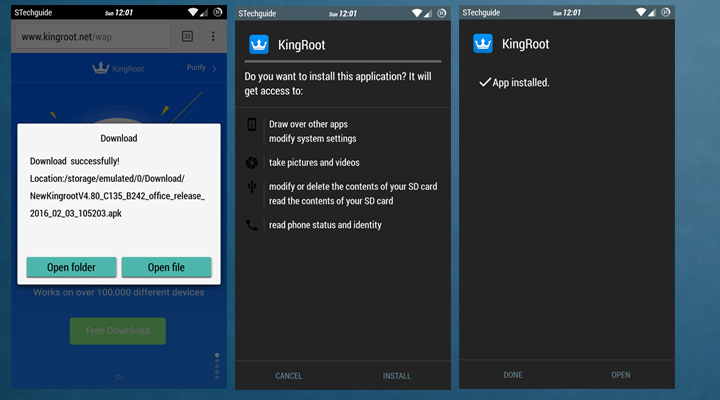Click the storage location path text
The width and height of the screenshot is (720, 400).
coord(107,179)
